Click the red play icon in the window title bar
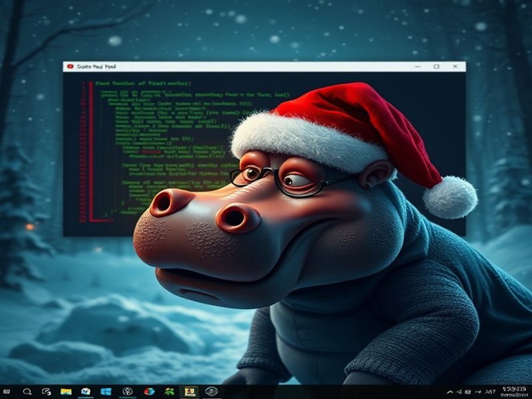 (x=70, y=66)
